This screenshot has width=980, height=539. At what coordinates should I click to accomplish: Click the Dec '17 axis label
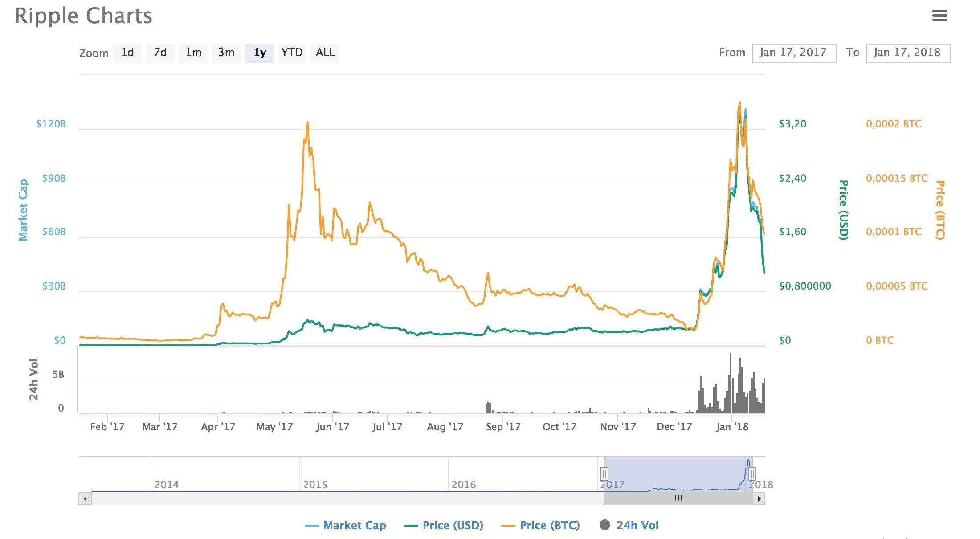[x=674, y=427]
